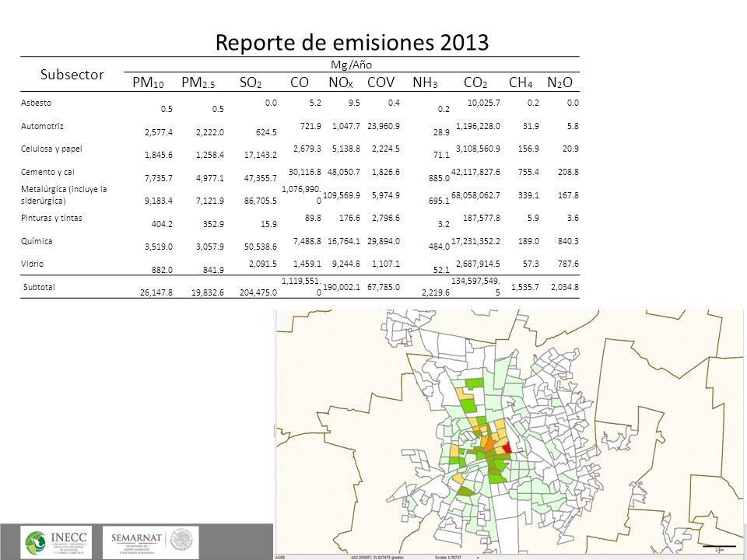This screenshot has height=560, width=747.
Task: Click the Automotriz COV value 23,960.9
Action: 384,126
